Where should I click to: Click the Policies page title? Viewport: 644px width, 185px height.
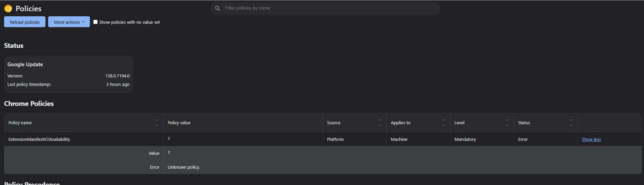(x=28, y=8)
